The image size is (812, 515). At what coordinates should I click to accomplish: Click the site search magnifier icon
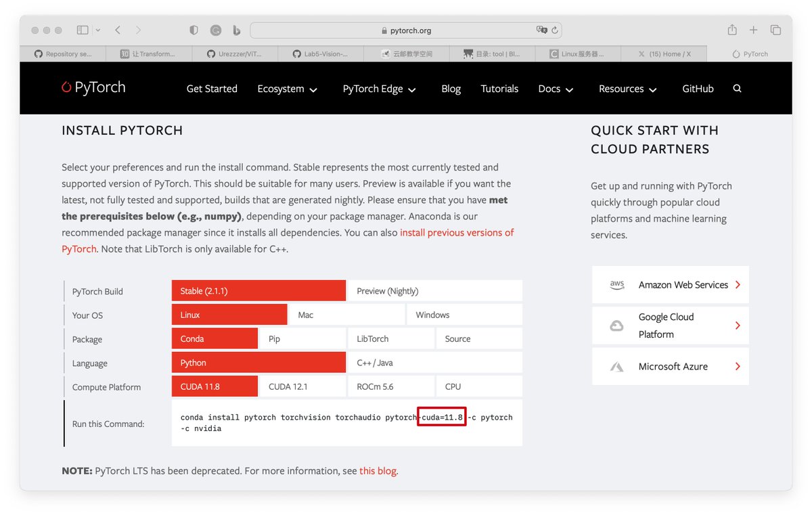pyautogui.click(x=737, y=89)
